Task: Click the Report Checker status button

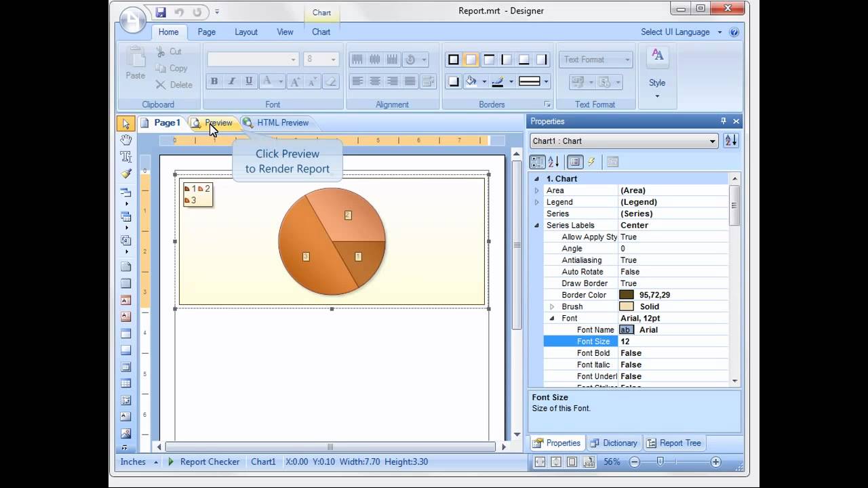Action: tap(203, 462)
